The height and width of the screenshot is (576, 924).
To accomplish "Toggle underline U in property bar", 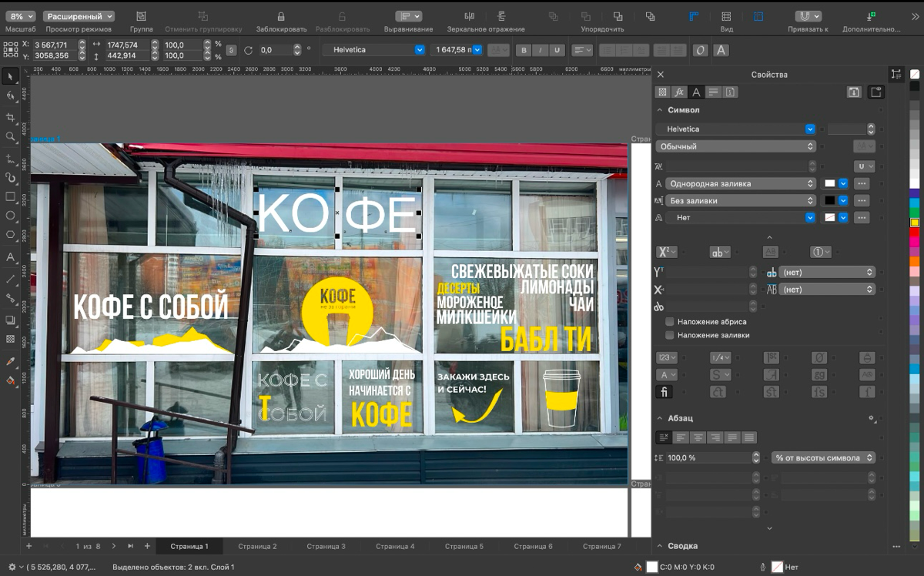I will click(556, 50).
